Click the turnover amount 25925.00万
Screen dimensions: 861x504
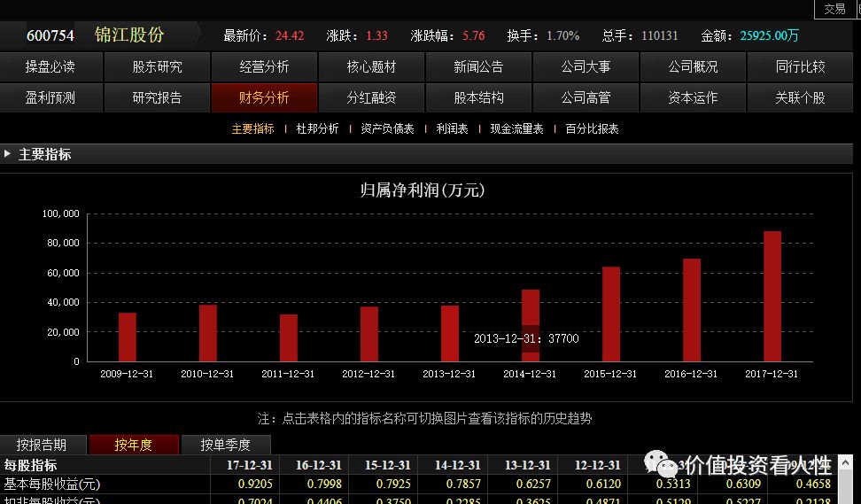point(769,35)
